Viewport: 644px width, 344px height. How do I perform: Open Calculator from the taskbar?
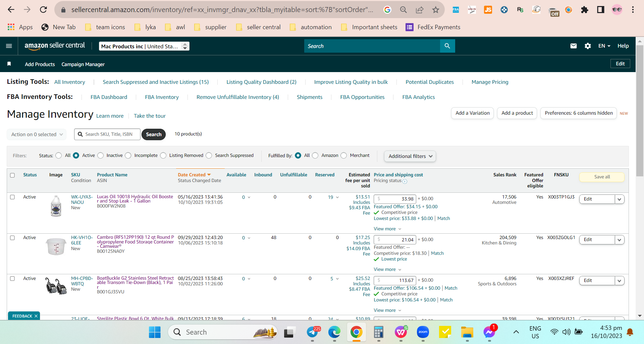click(379, 332)
